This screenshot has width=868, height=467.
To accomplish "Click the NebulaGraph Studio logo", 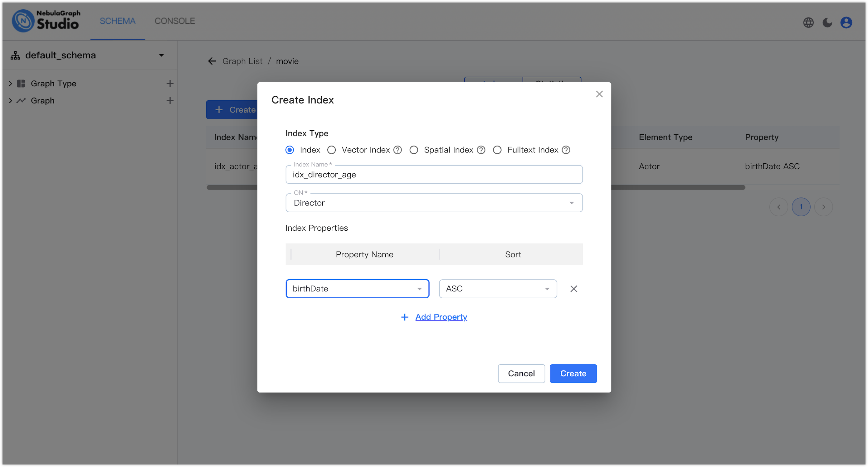I will click(46, 21).
